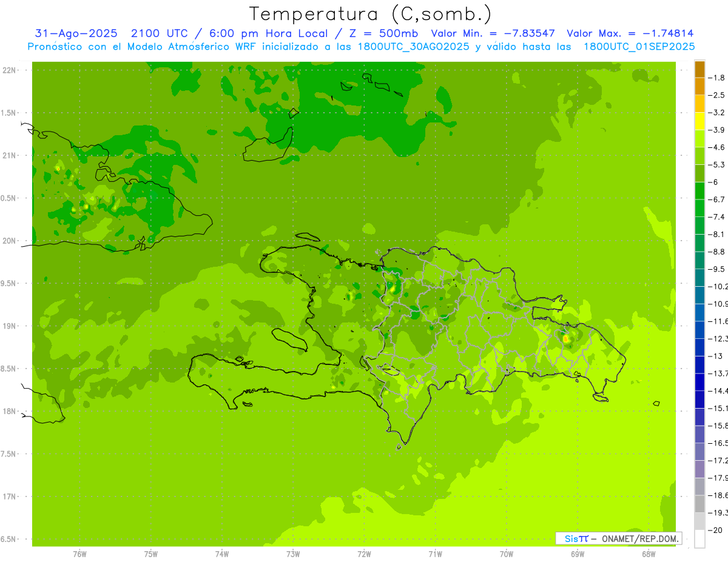Select the green swatch between -6 and -6.7
Screen dimensions: 728x562
click(699, 190)
